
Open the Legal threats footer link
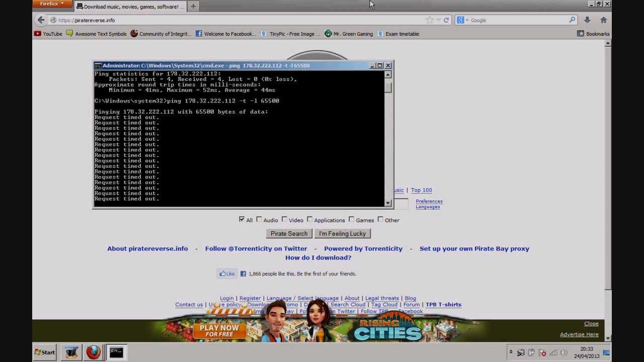pyautogui.click(x=382, y=298)
